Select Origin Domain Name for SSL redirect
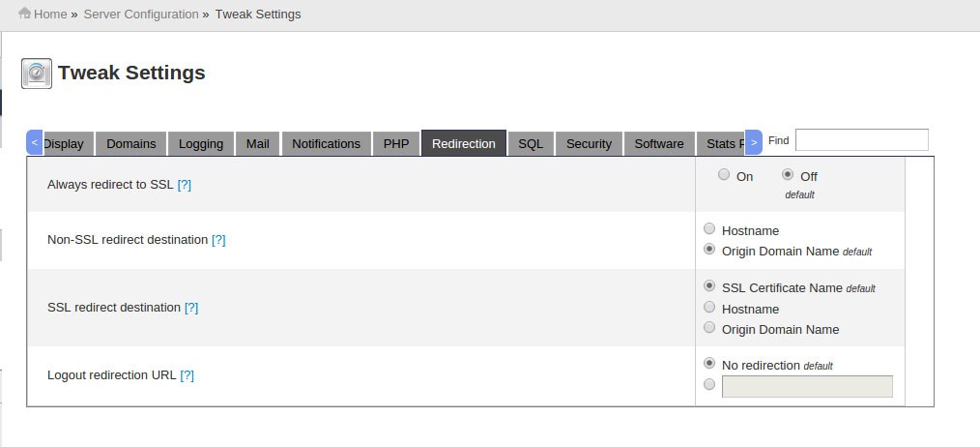The height and width of the screenshot is (447, 980). tap(710, 329)
